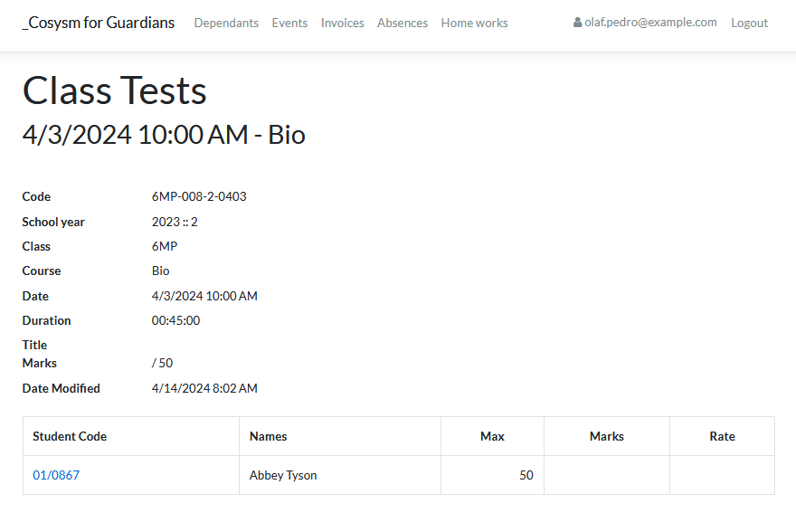796x532 pixels.
Task: Log out of the guardian portal
Action: 749,23
